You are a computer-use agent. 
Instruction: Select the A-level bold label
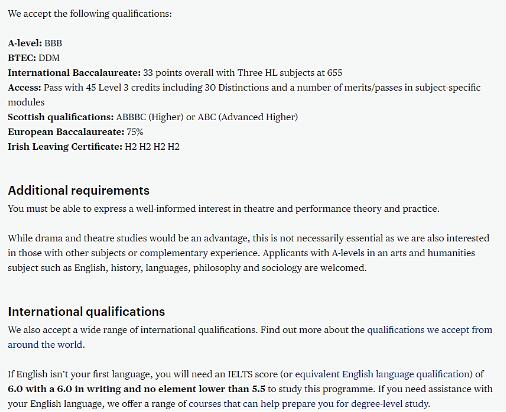[25, 43]
